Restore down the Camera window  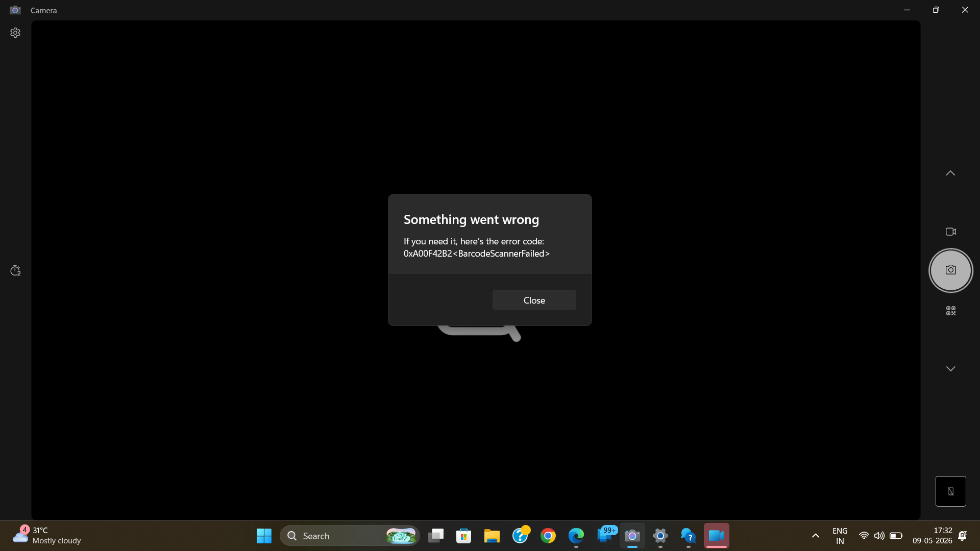click(x=936, y=10)
